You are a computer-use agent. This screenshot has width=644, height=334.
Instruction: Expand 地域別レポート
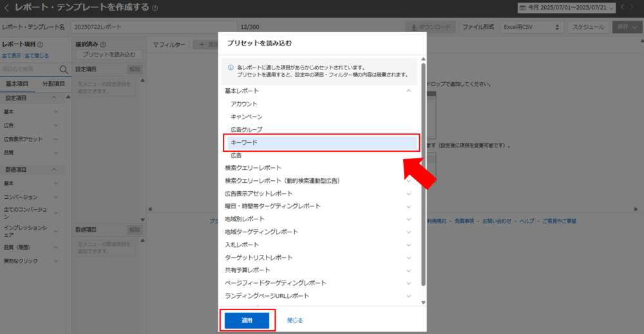408,219
